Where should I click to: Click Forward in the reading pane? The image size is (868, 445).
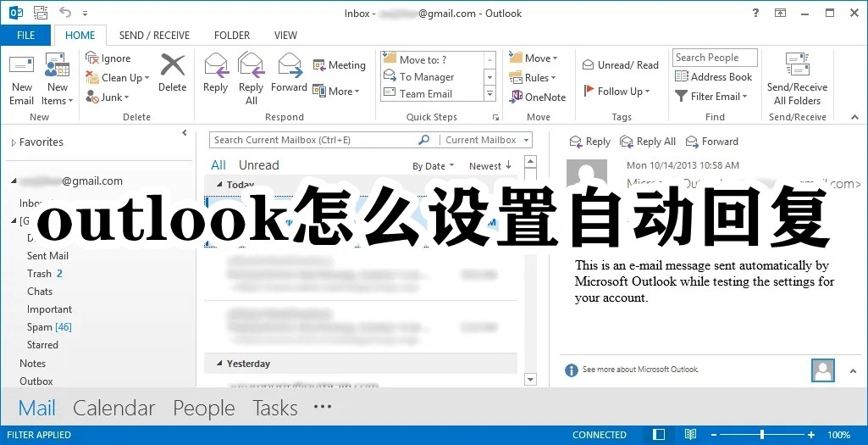coord(712,142)
